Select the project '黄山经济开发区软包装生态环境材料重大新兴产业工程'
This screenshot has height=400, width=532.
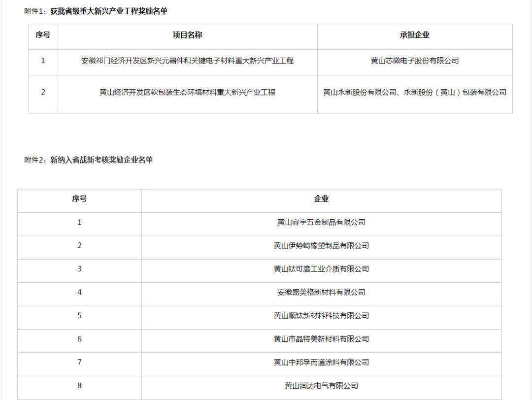tap(187, 92)
